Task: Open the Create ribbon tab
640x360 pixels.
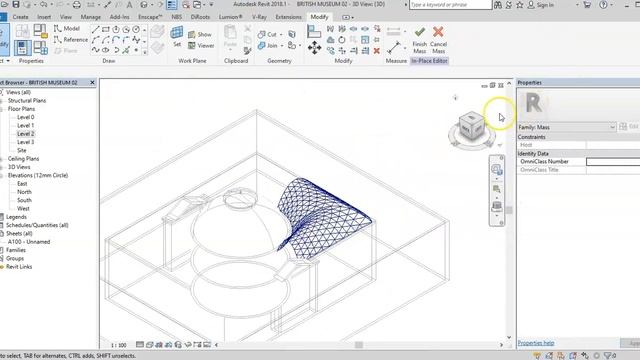Action: [20, 17]
